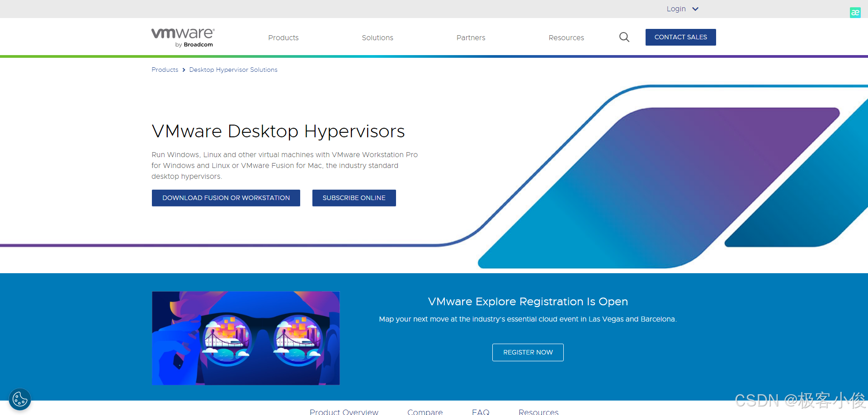The height and width of the screenshot is (415, 868).
Task: Open cookie settings icon
Action: [20, 399]
